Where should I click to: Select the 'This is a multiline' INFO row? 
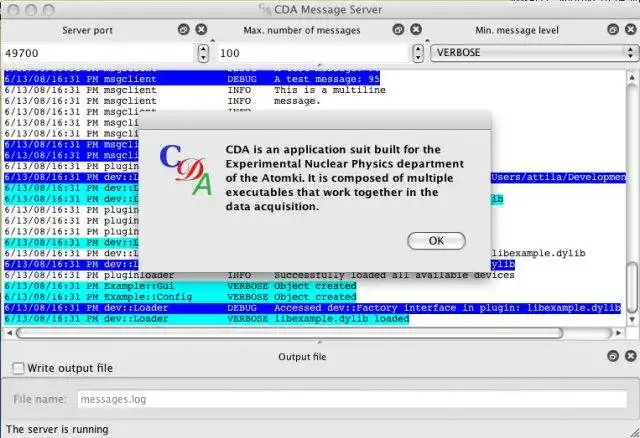pyautogui.click(x=195, y=90)
